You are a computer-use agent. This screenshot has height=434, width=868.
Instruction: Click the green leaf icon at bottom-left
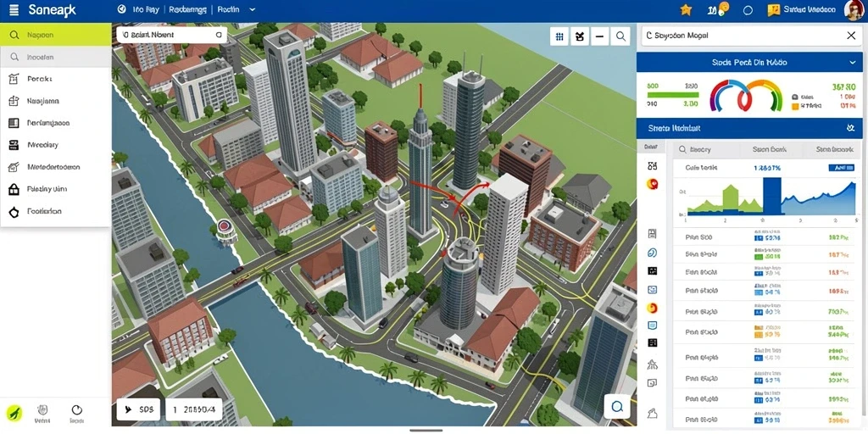[x=14, y=413]
